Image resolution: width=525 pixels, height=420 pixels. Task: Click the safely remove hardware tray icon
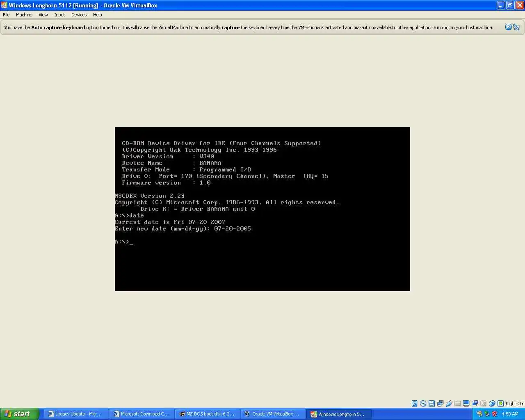tap(487, 414)
